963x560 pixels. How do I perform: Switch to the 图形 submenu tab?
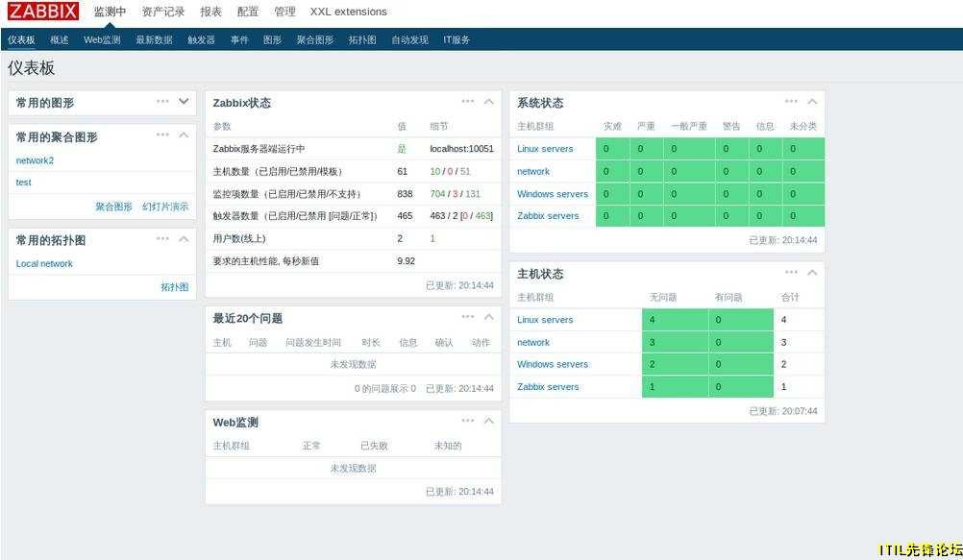(272, 40)
